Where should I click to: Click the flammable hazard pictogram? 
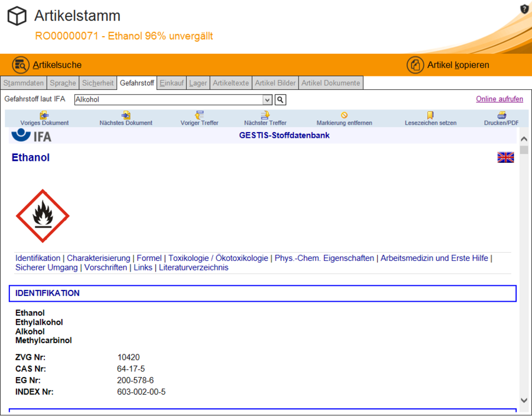[43, 216]
